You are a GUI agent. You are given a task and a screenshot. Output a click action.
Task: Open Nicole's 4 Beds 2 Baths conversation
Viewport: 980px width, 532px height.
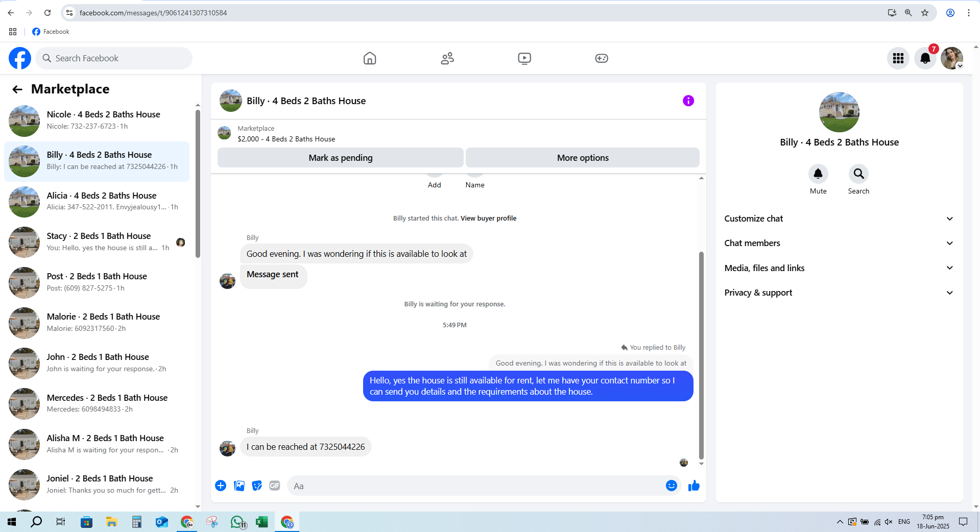click(97, 120)
